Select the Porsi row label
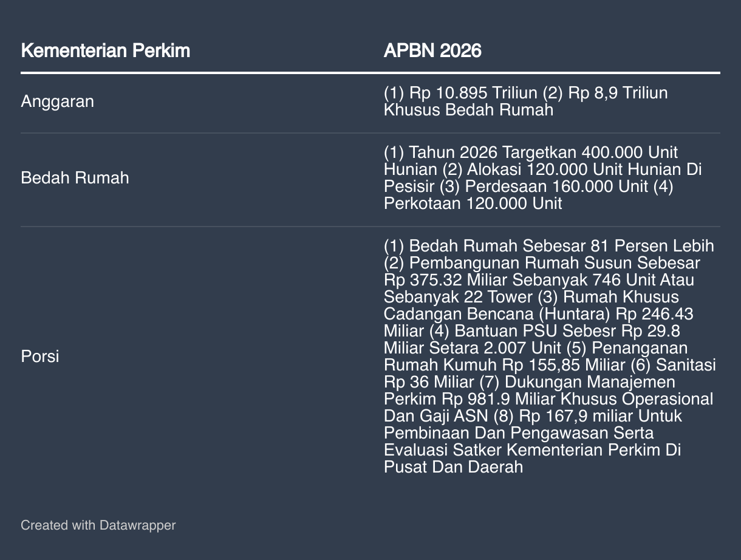Image resolution: width=741 pixels, height=560 pixels. pyautogui.click(x=40, y=356)
